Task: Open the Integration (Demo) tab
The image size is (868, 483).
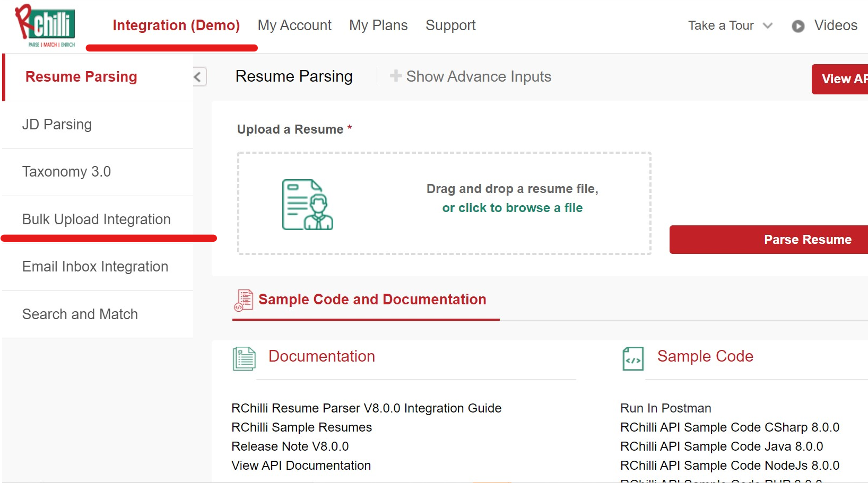Action: click(x=176, y=25)
